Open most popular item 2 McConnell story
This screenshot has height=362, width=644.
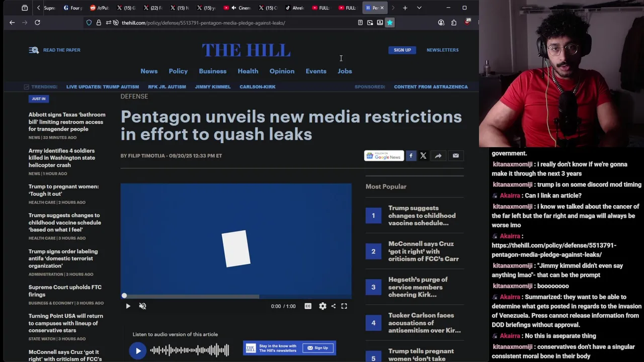[x=424, y=251]
